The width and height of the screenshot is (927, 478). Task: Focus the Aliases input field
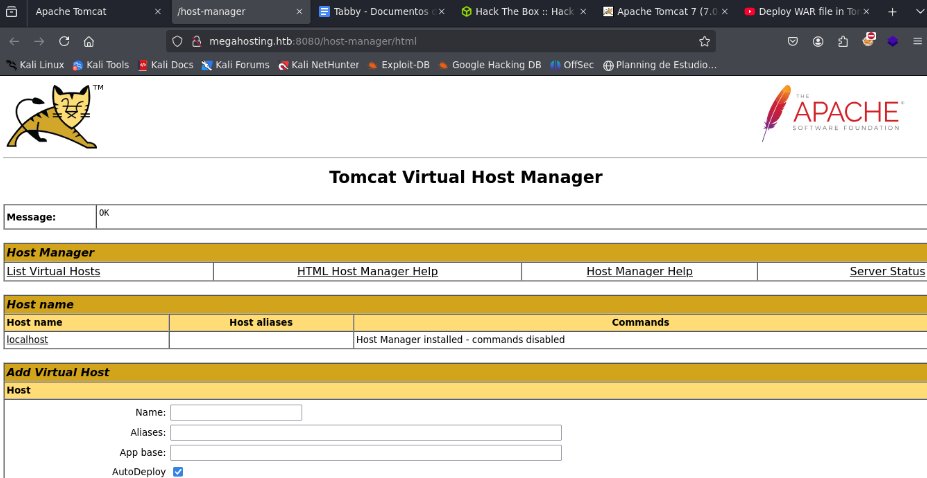[366, 433]
